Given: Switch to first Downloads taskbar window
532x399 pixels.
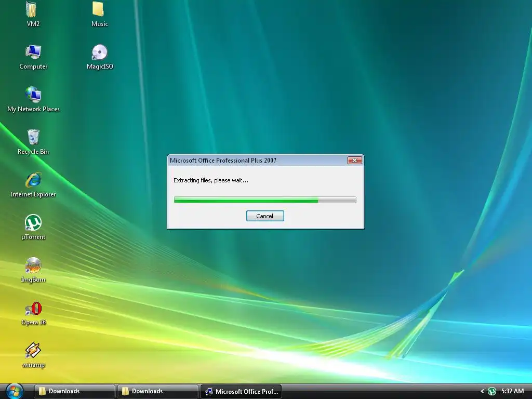Looking at the screenshot, I should click(74, 391).
